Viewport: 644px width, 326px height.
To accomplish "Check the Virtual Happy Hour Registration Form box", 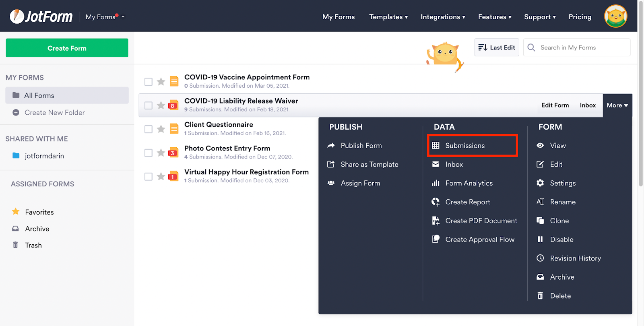I will coord(149,177).
